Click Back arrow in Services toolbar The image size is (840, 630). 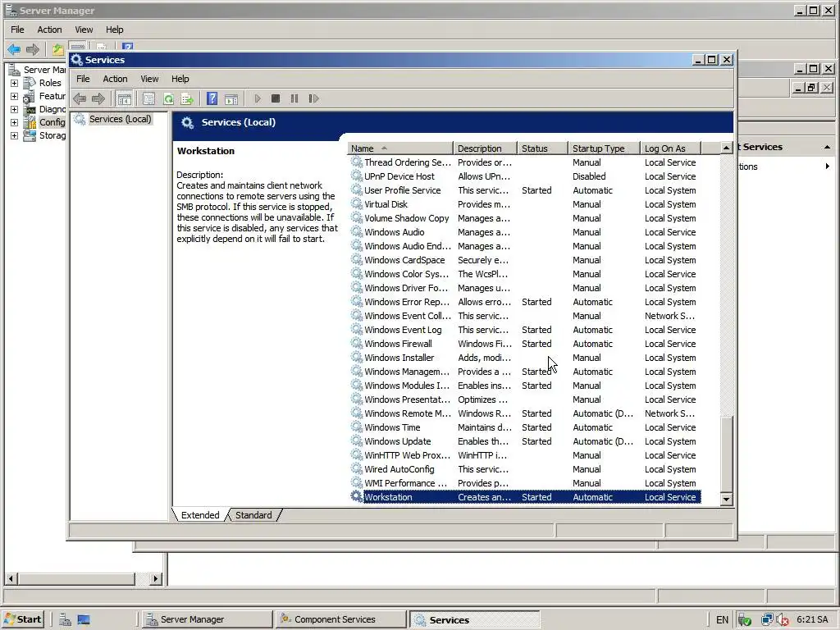click(x=80, y=98)
